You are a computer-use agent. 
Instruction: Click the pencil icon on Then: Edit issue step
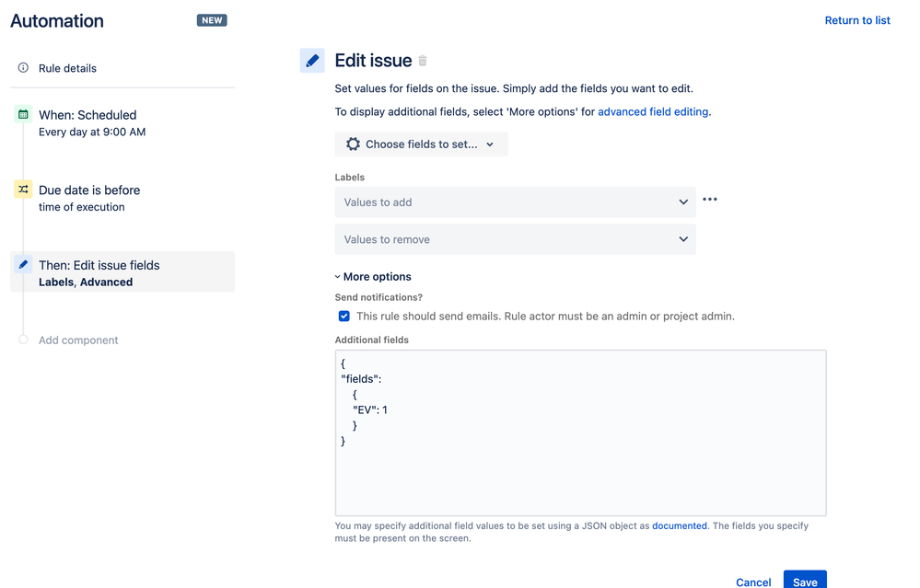coord(23,263)
